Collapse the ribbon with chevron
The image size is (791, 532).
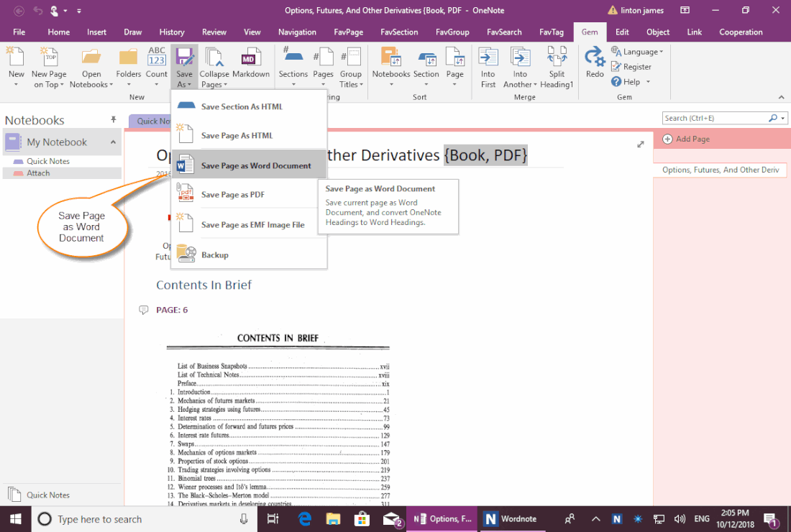pos(782,97)
